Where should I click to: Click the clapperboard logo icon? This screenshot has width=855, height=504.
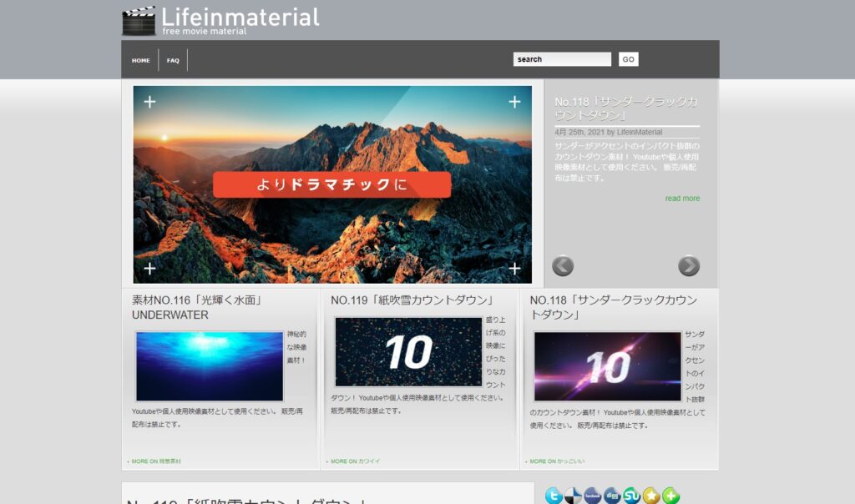(139, 21)
